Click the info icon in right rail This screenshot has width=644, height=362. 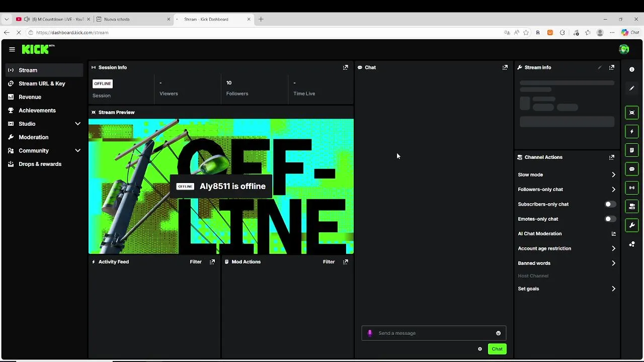click(x=632, y=70)
